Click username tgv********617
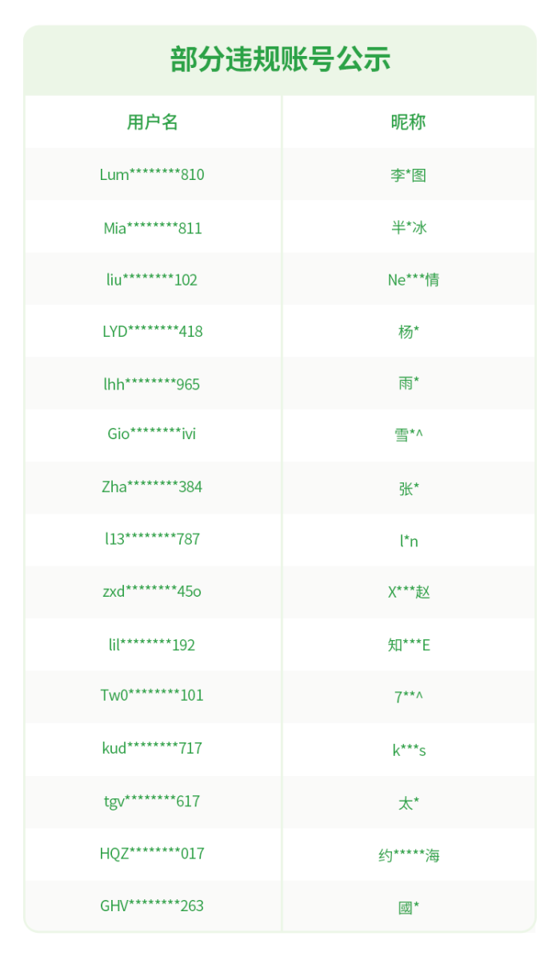 coord(152,801)
